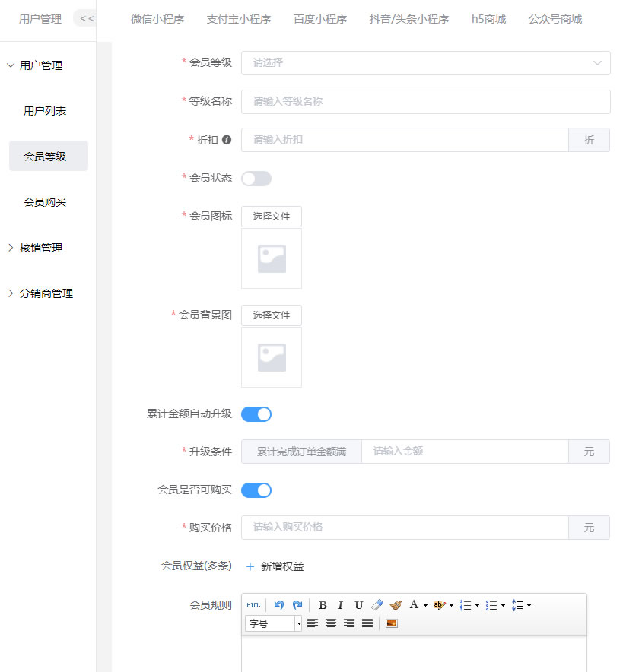The height and width of the screenshot is (672, 623).
Task: Click the 等级名称 input field
Action: click(425, 101)
